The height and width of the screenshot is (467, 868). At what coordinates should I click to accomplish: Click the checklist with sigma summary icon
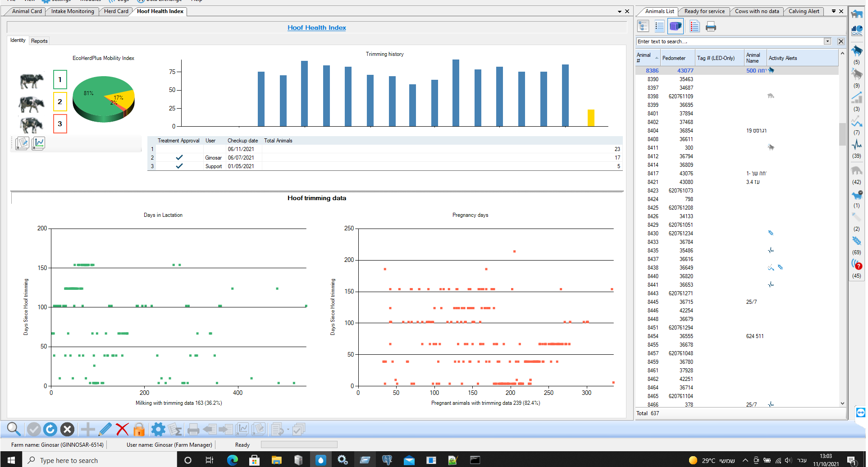175,429
